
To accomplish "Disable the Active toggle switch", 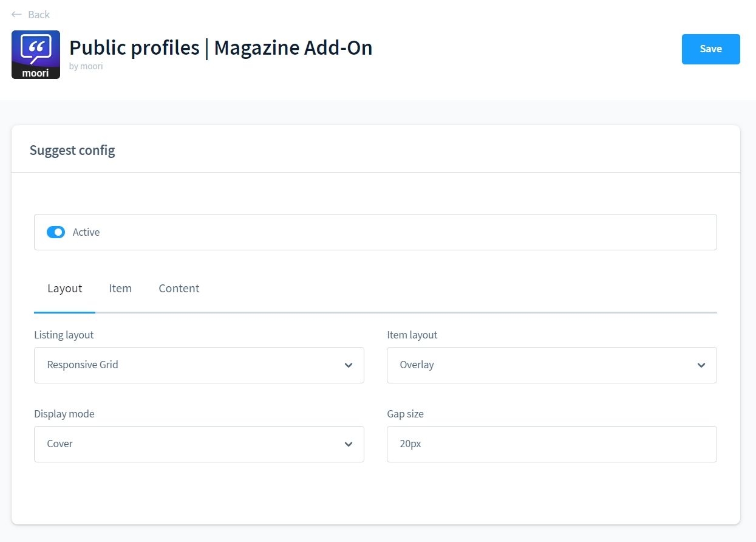I will click(56, 232).
